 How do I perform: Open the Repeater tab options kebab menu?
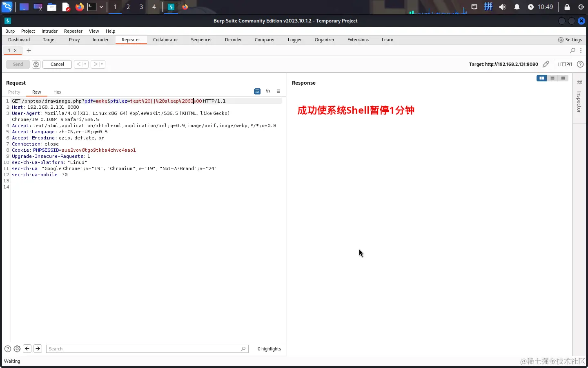click(x=581, y=50)
